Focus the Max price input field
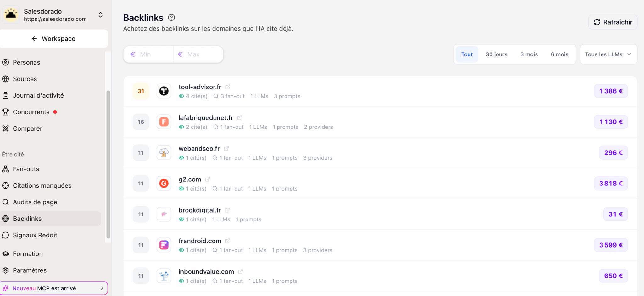Image resolution: width=644 pixels, height=296 pixels. [x=198, y=54]
